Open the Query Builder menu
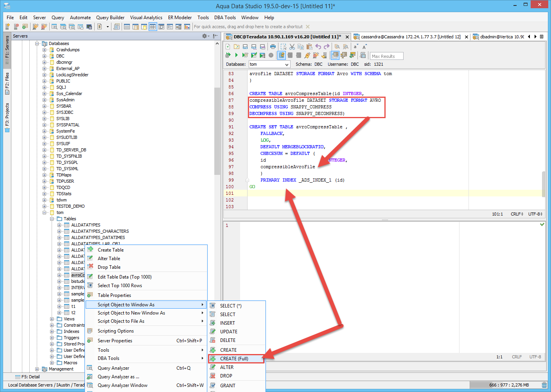551x392 pixels. point(110,18)
